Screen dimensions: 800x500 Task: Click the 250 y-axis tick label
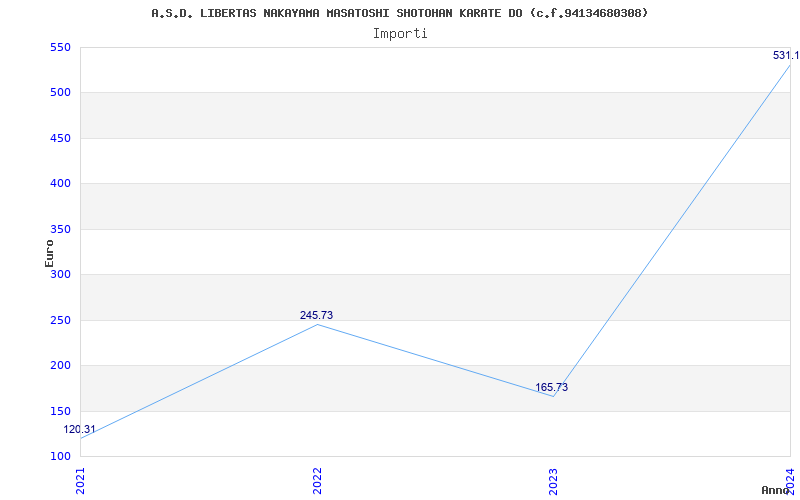(60, 320)
